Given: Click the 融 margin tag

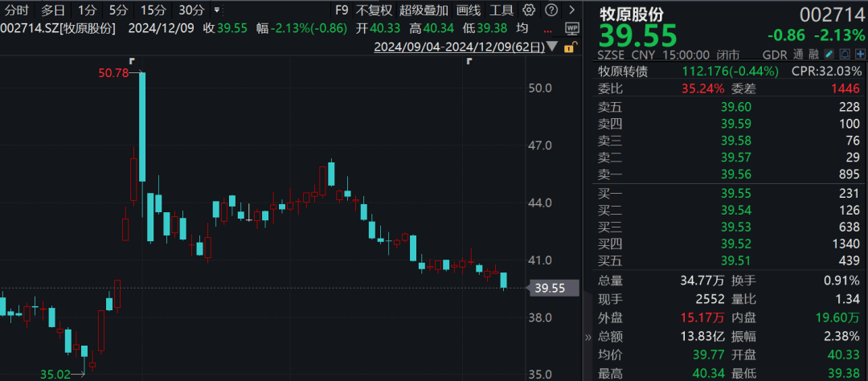Looking at the screenshot, I should tap(813, 55).
